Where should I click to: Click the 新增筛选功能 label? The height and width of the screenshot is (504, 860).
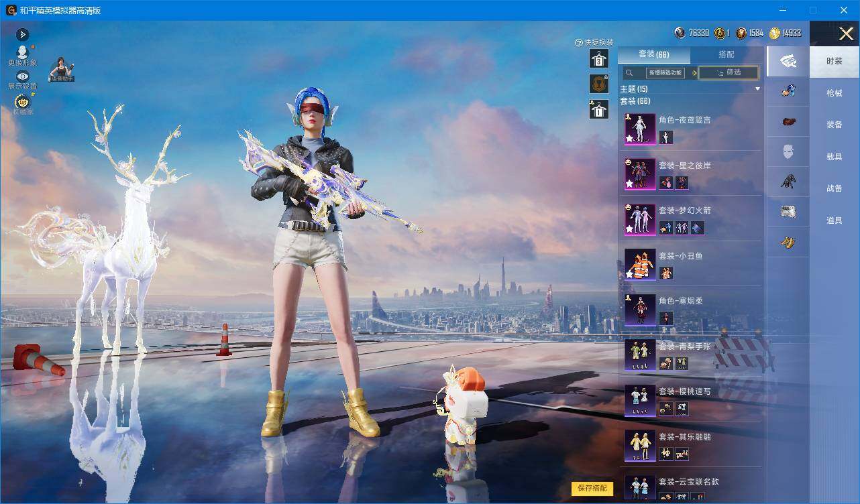[x=665, y=72]
